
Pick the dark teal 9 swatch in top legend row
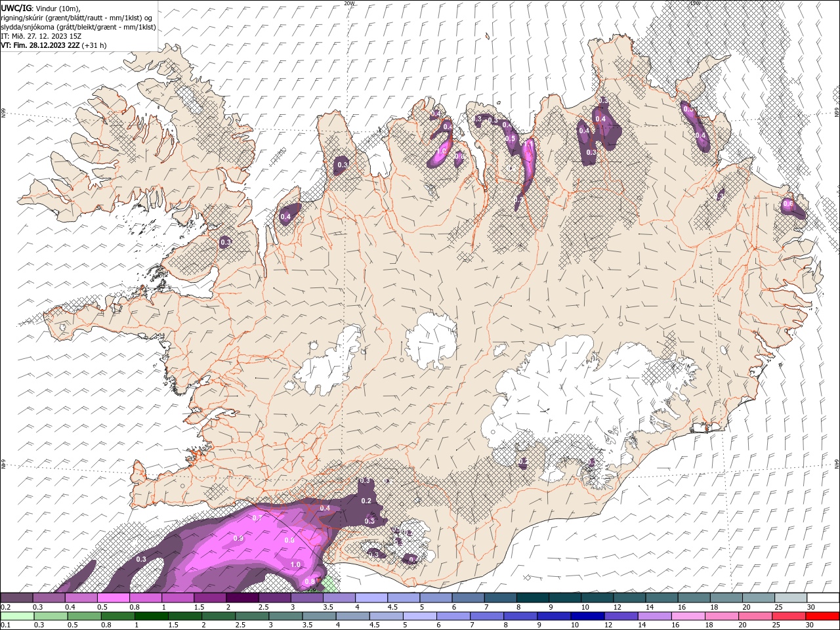pyautogui.click(x=565, y=598)
